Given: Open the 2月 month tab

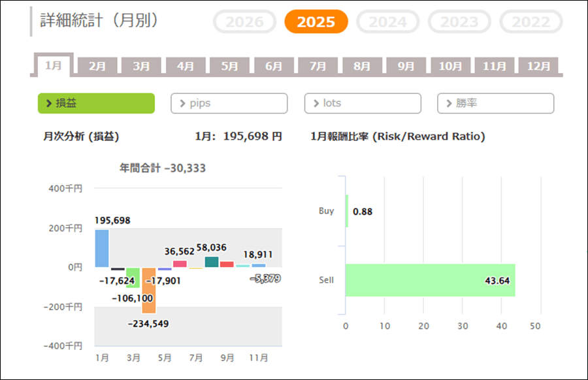Looking at the screenshot, I should point(97,66).
